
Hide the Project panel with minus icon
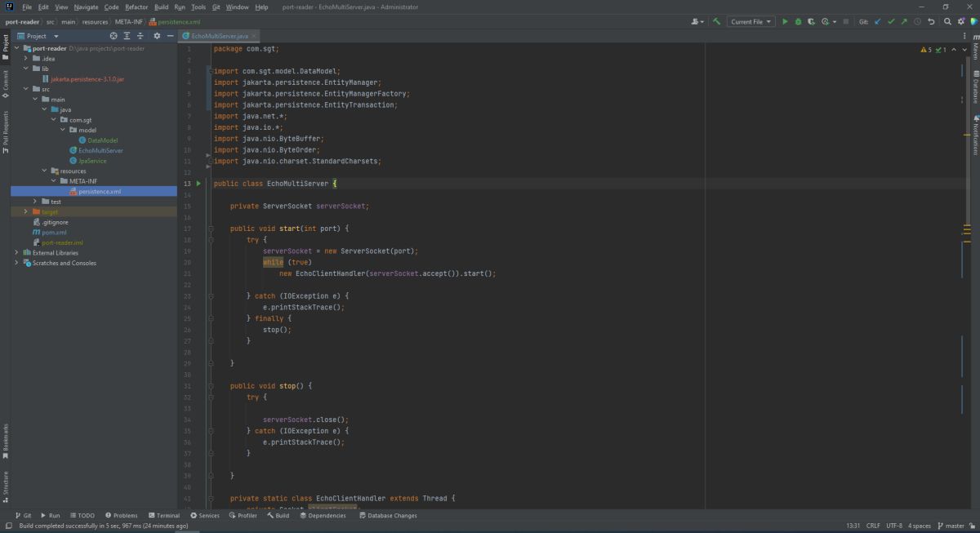tap(170, 36)
